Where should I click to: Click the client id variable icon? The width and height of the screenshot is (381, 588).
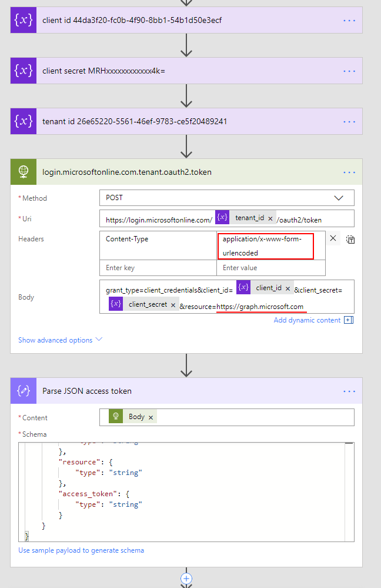[x=23, y=21]
